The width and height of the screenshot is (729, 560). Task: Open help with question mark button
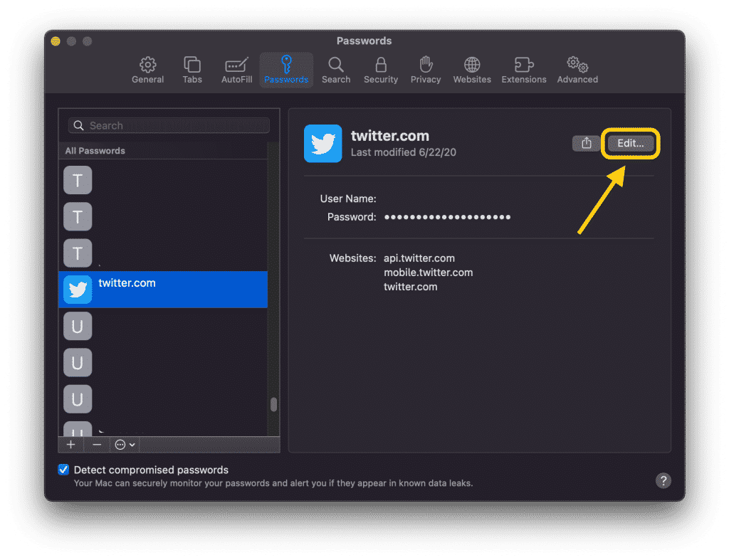(x=663, y=480)
